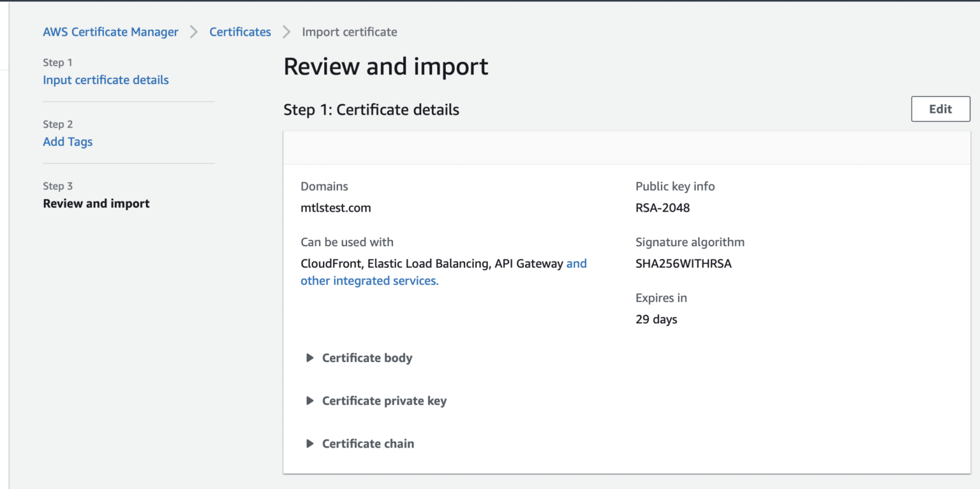
Task: Expand the Certificate private key section
Action: [x=383, y=400]
